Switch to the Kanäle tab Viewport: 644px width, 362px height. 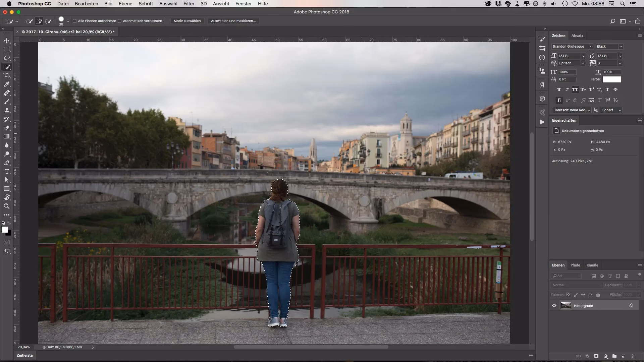click(x=592, y=265)
